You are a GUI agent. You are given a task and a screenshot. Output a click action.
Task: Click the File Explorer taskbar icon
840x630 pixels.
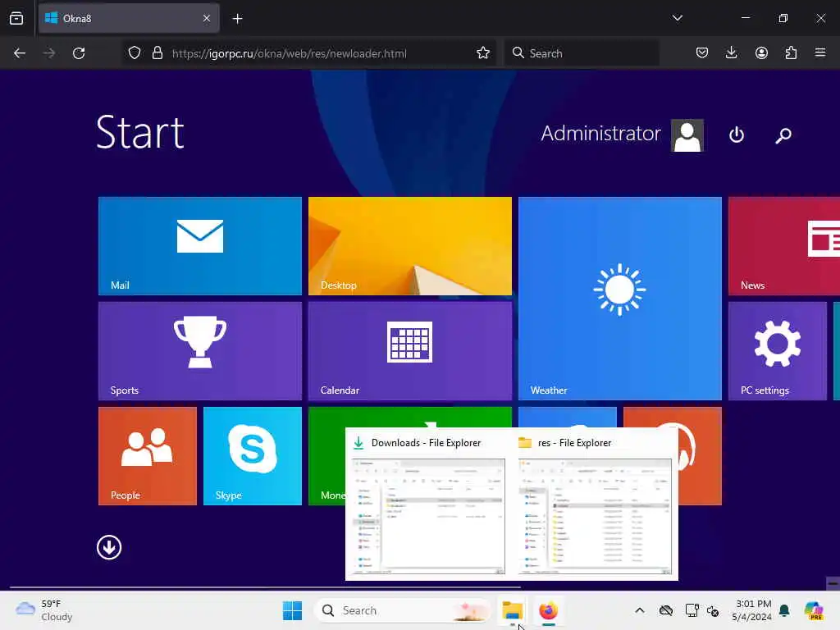pyautogui.click(x=512, y=610)
